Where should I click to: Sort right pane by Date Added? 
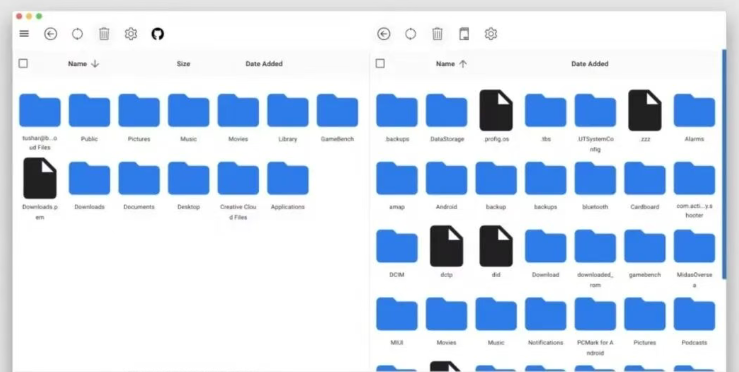590,64
